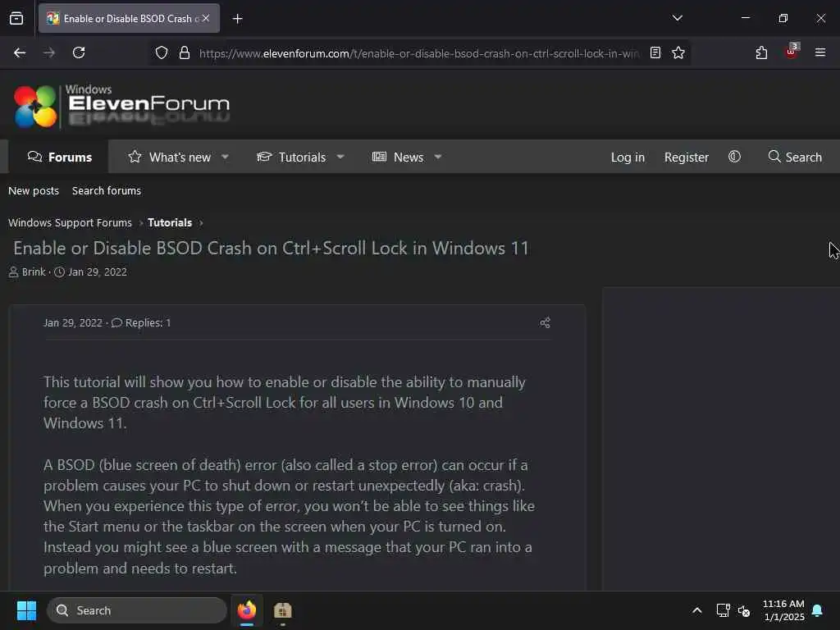Switch to Firefox in the taskbar

pyautogui.click(x=247, y=610)
